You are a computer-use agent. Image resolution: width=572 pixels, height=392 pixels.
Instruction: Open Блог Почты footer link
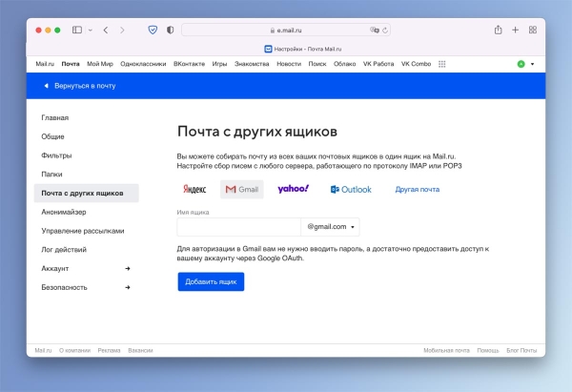tap(521, 350)
